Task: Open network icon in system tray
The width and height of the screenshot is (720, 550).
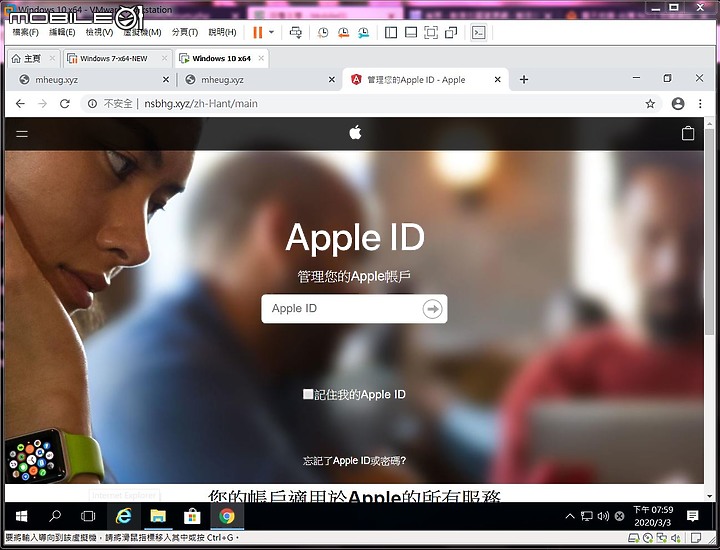Action: pos(586,516)
